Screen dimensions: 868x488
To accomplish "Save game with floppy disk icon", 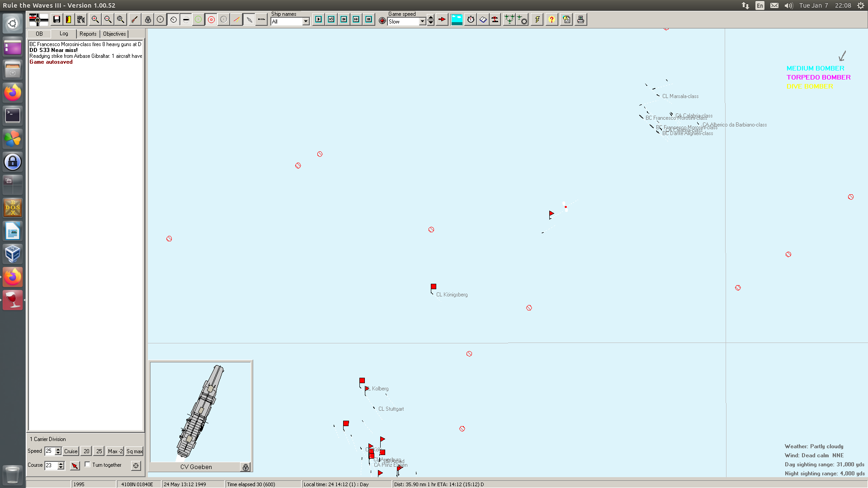I will click(57, 19).
